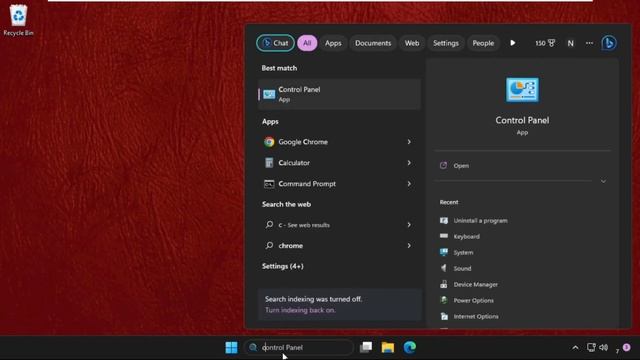Open recent item Device Manager

click(469, 284)
